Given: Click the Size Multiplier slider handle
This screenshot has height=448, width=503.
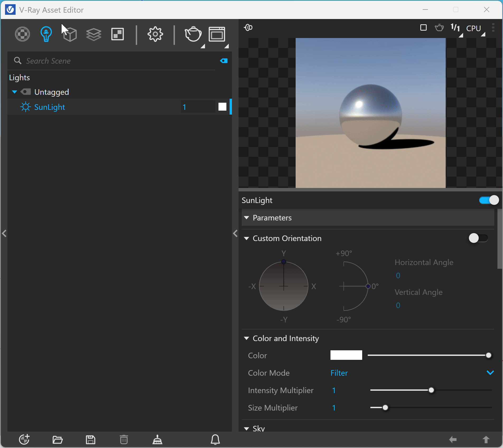Looking at the screenshot, I should pyautogui.click(x=385, y=408).
